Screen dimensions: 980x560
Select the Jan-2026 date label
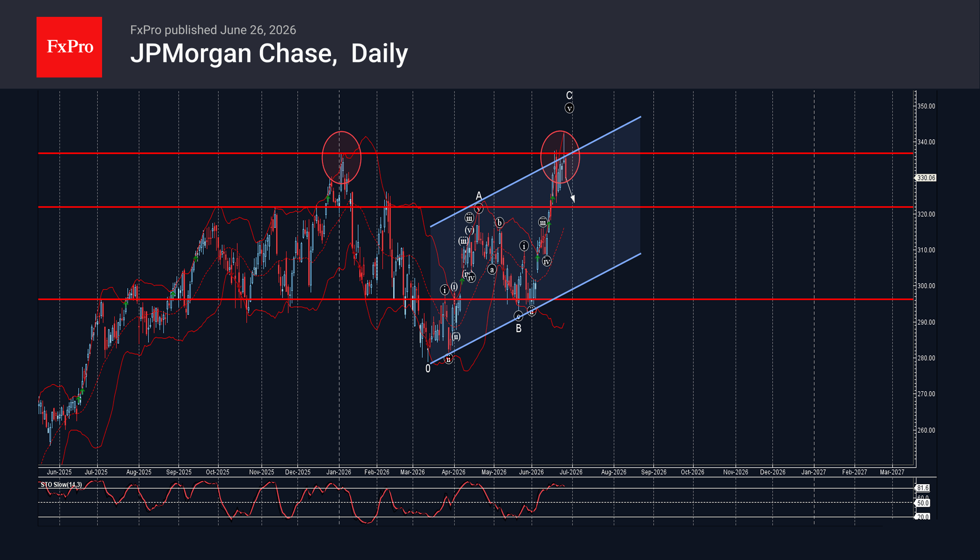coord(339,472)
